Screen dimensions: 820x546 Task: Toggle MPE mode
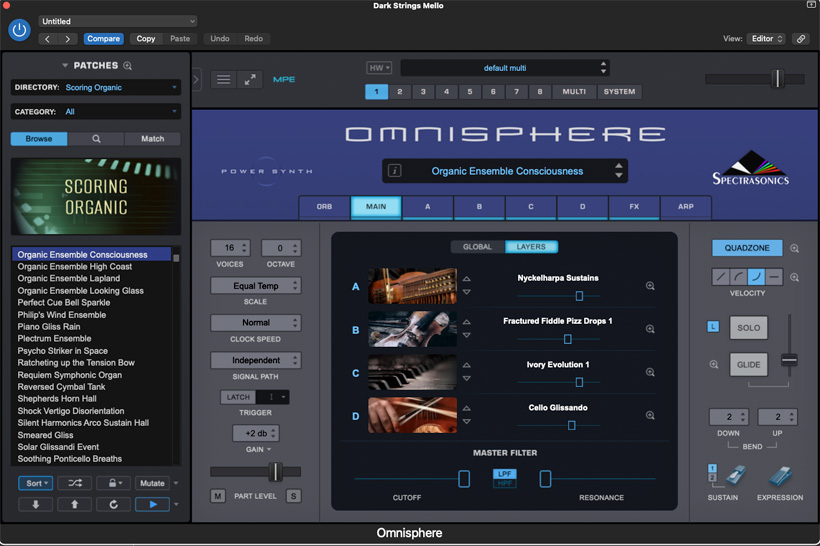(284, 79)
